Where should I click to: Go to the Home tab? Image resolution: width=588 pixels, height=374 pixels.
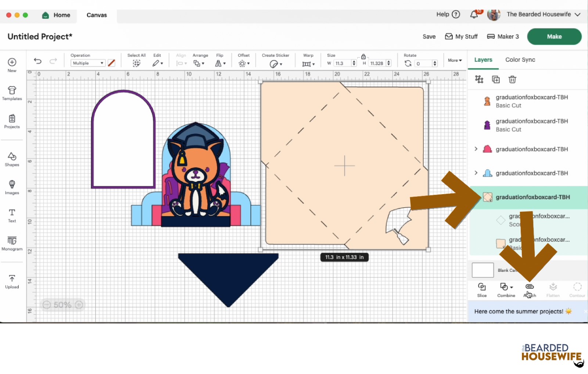[x=57, y=15]
